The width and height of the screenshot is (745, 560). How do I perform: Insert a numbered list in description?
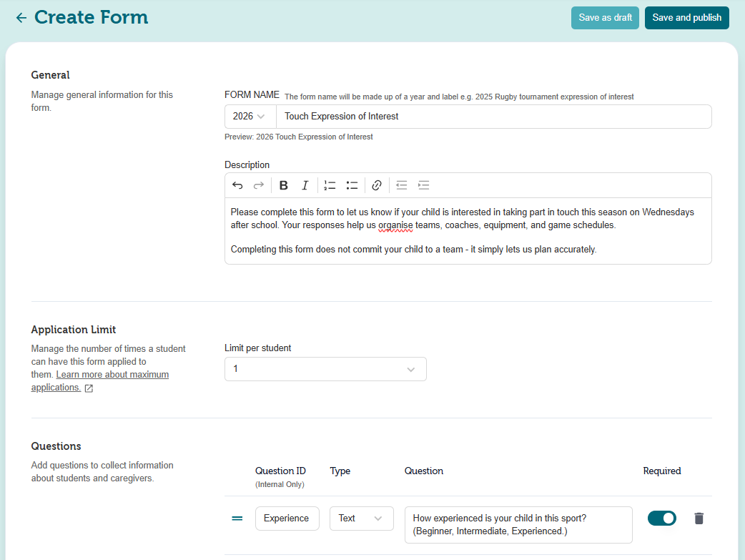[x=330, y=185]
